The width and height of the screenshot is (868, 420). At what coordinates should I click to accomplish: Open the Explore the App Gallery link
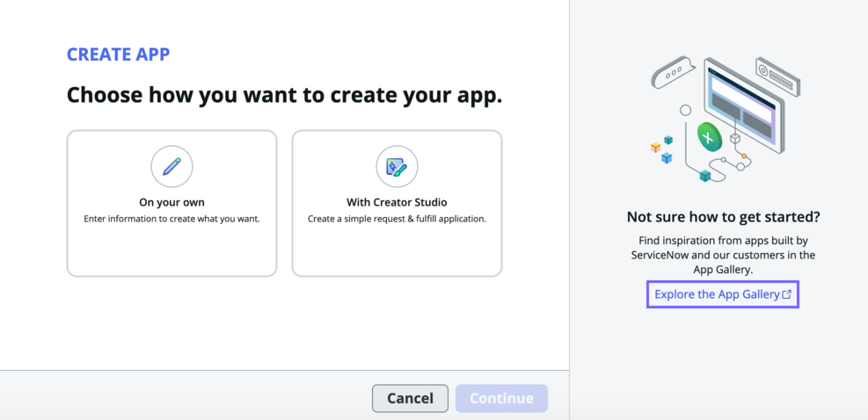click(x=723, y=294)
